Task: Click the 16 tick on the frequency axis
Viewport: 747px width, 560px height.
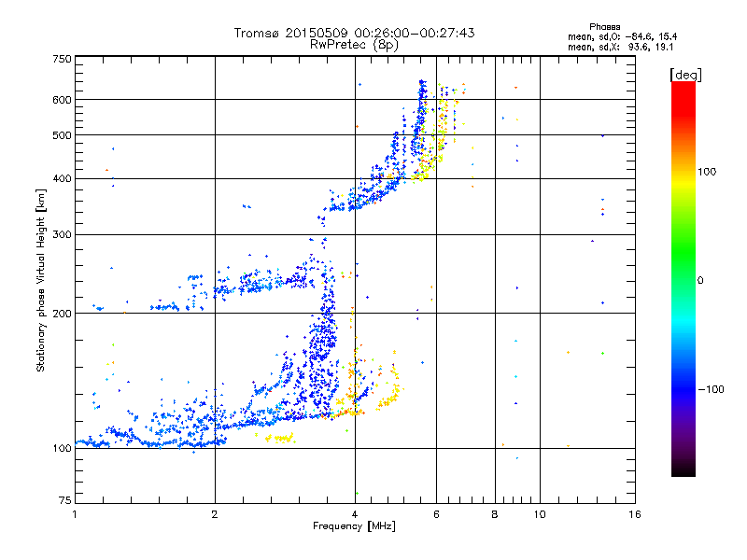Action: (634, 515)
